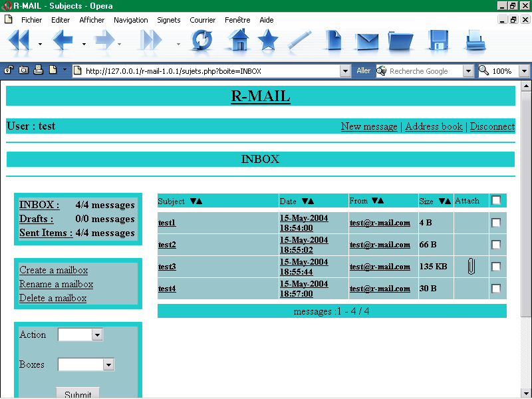Toggle the select-all checkbox in header
Screen dimensions: 532x399
click(x=496, y=200)
